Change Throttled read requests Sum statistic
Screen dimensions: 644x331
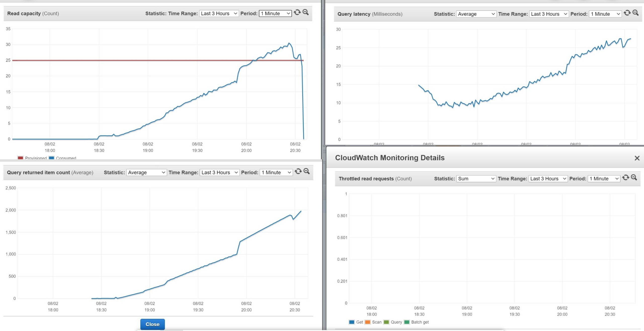point(476,179)
